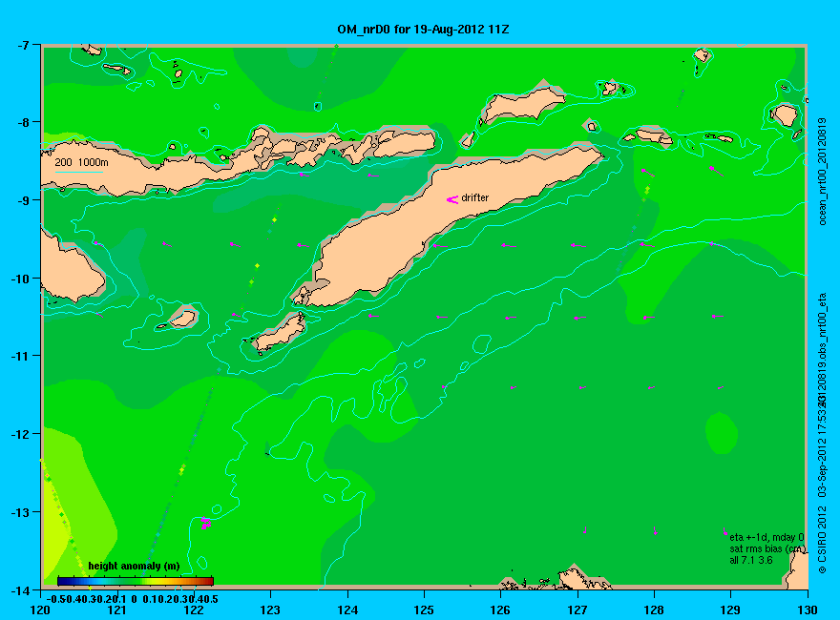This screenshot has height=620, width=840.
Task: Click the longitude tick label 123
Action: pyautogui.click(x=270, y=610)
